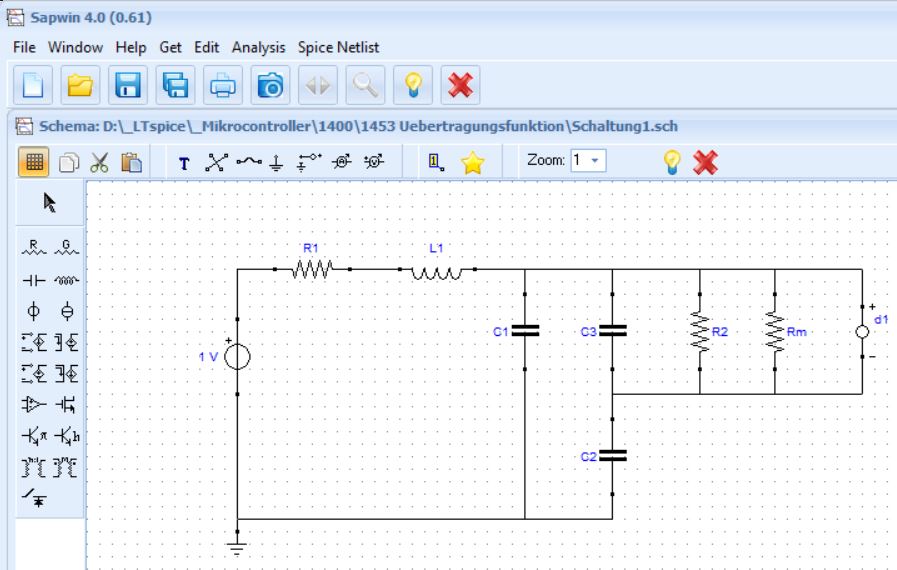Pick the inductor component from palette
This screenshot has width=897, height=570.
pyautogui.click(x=66, y=280)
